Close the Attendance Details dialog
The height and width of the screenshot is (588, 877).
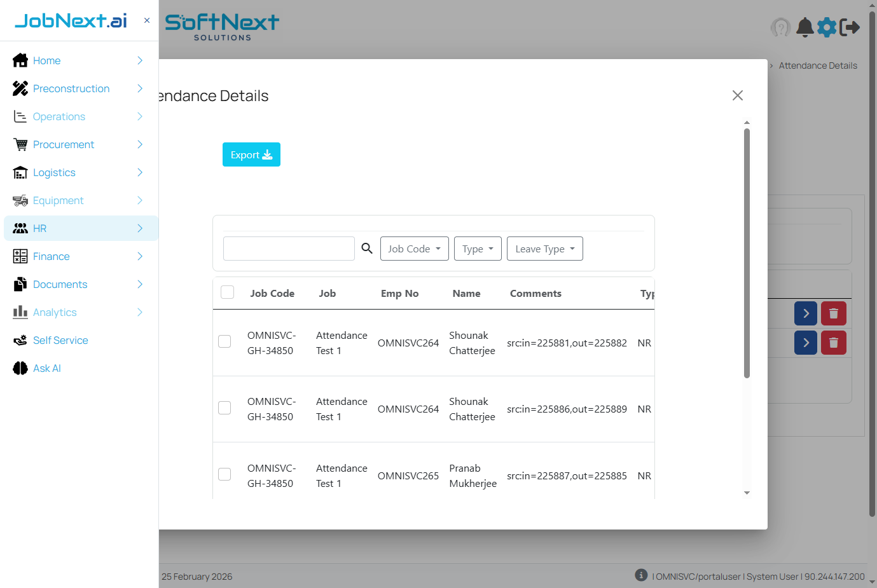[x=737, y=95]
